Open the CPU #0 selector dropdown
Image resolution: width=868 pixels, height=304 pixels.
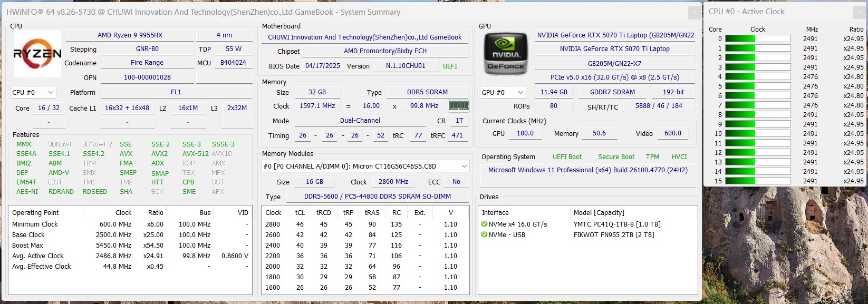[x=33, y=92]
